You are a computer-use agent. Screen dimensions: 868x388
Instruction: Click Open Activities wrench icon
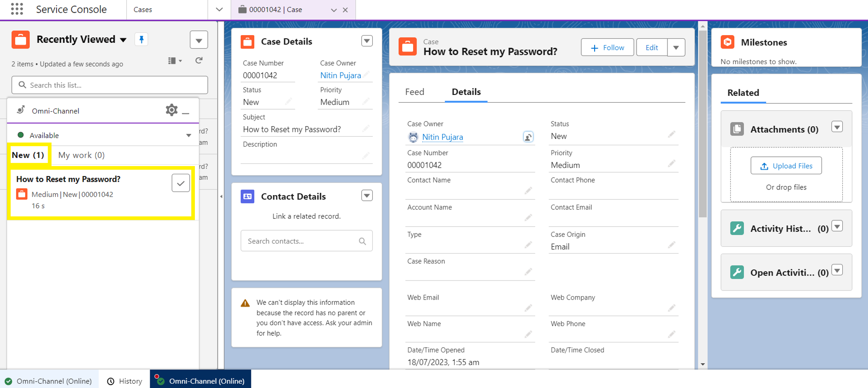(x=737, y=272)
